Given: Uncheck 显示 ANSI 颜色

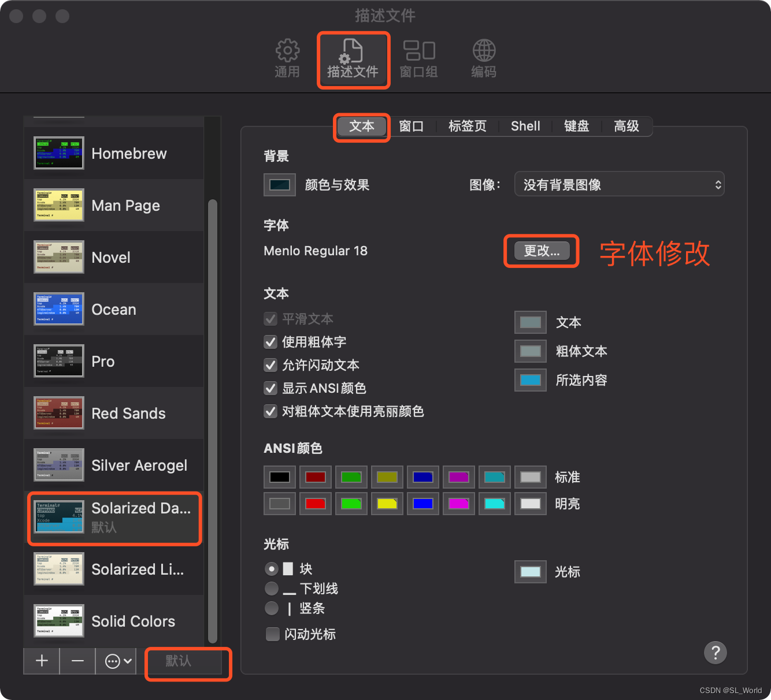Looking at the screenshot, I should [x=270, y=388].
